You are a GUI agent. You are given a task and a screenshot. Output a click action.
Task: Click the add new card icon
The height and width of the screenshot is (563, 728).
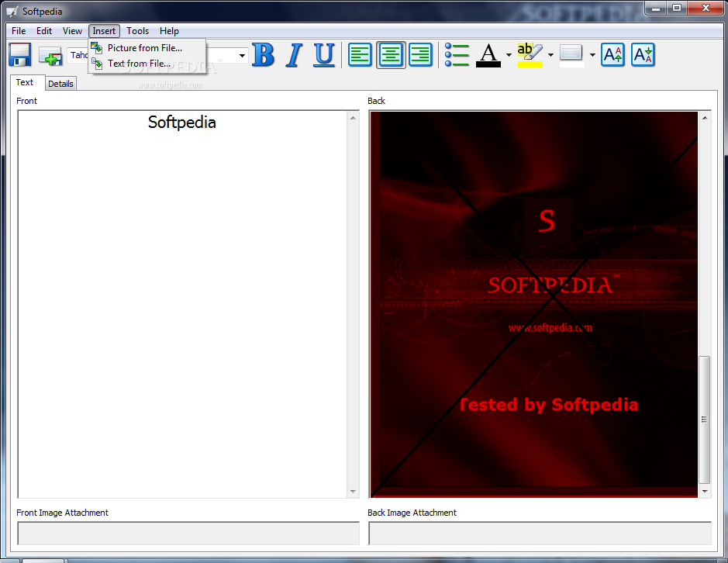50,56
